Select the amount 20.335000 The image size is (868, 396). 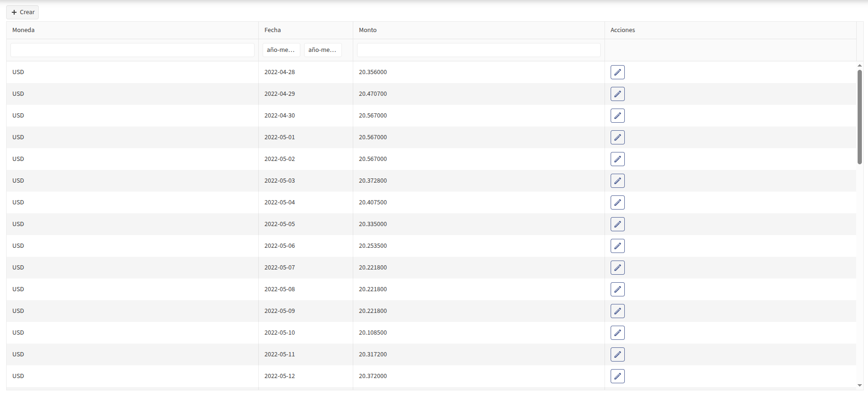[x=373, y=224]
